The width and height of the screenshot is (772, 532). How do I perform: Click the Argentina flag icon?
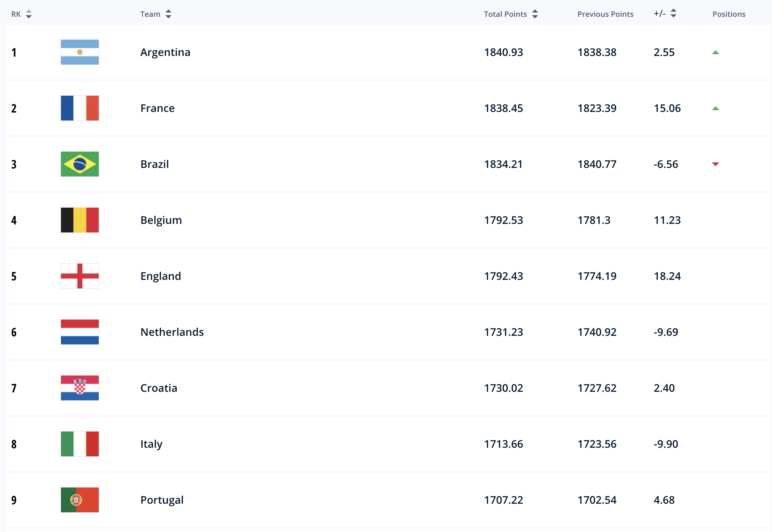coord(80,52)
